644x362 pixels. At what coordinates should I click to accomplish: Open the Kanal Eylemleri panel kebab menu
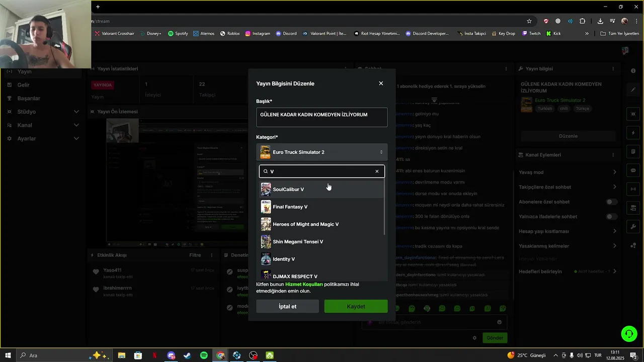pos(613,155)
